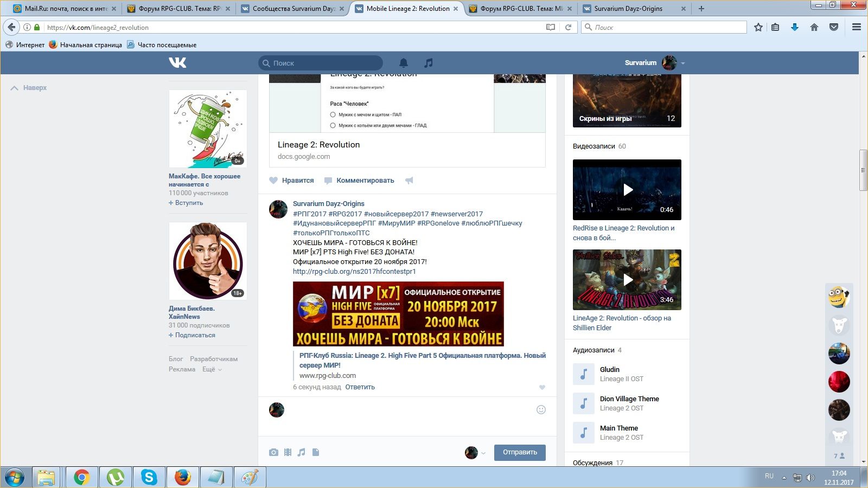This screenshot has width=868, height=488.
Task: Open the comment author selector dropdown
Action: (x=475, y=453)
